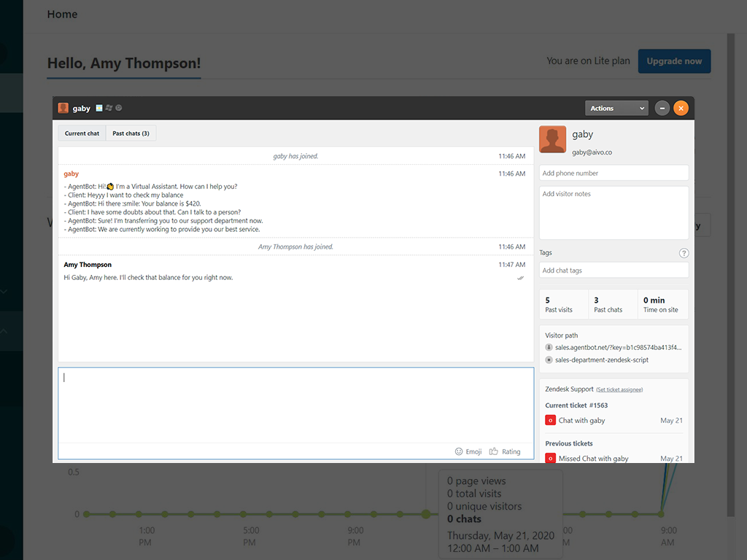
Task: Open the Actions dropdown
Action: coord(616,107)
